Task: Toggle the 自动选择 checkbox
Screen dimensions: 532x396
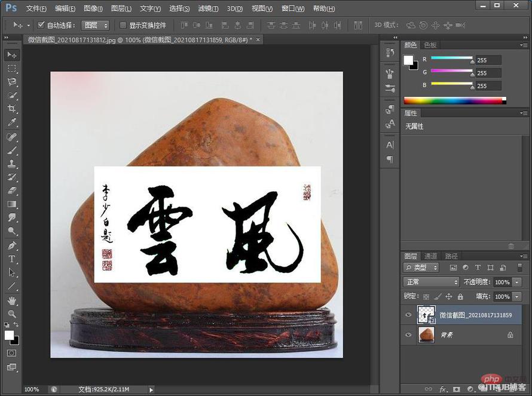Action: (x=41, y=24)
